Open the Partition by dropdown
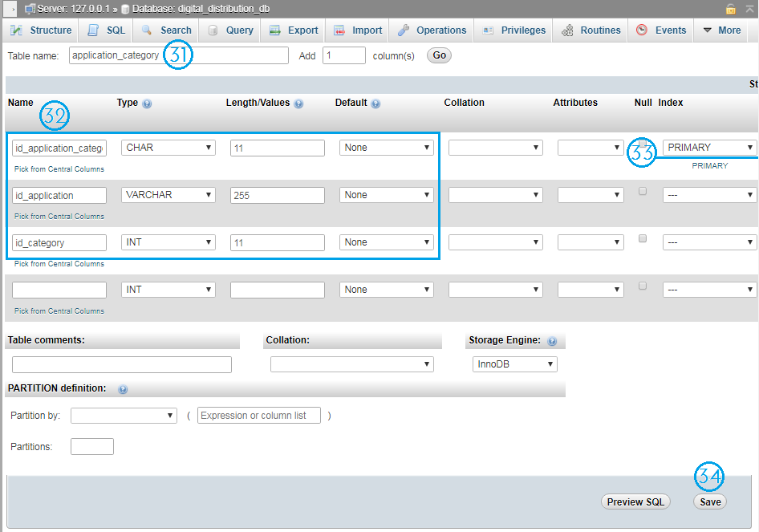The width and height of the screenshot is (759, 532). tap(123, 416)
